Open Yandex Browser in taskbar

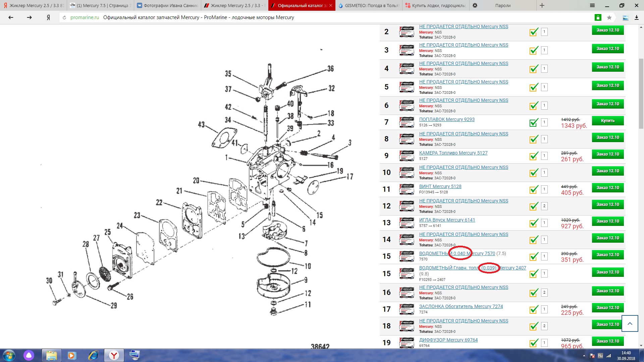[x=114, y=355]
